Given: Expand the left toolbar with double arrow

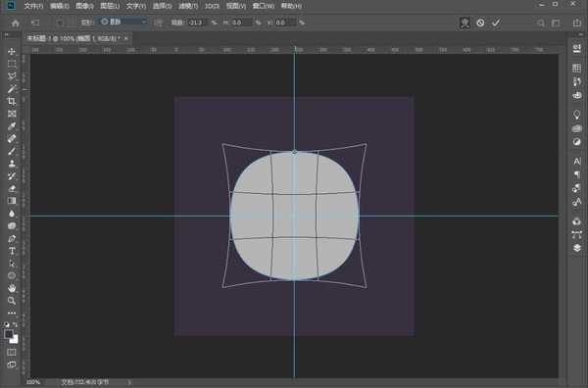Looking at the screenshot, I should [x=6, y=34].
